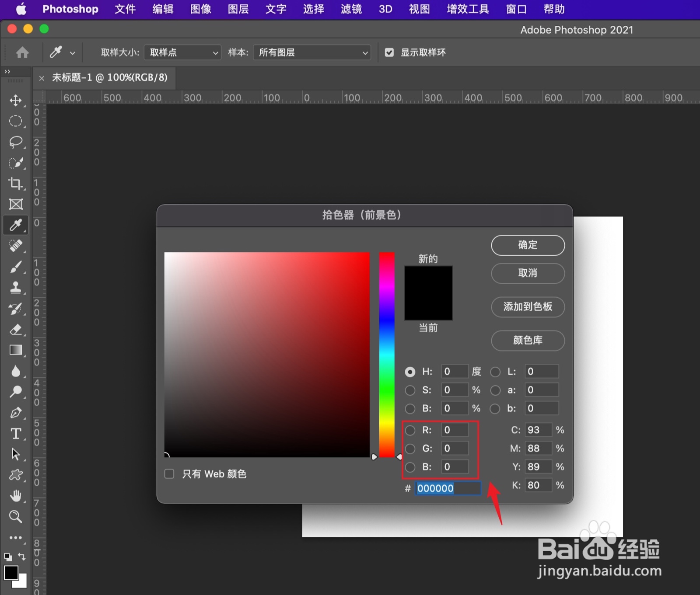
Task: Select the Clone Stamp tool
Action: coord(16,288)
